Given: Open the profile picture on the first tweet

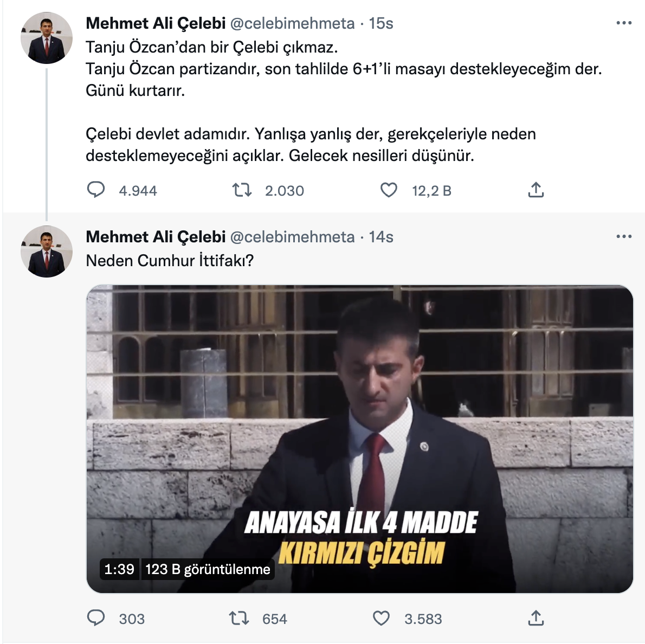Looking at the screenshot, I should [x=47, y=34].
